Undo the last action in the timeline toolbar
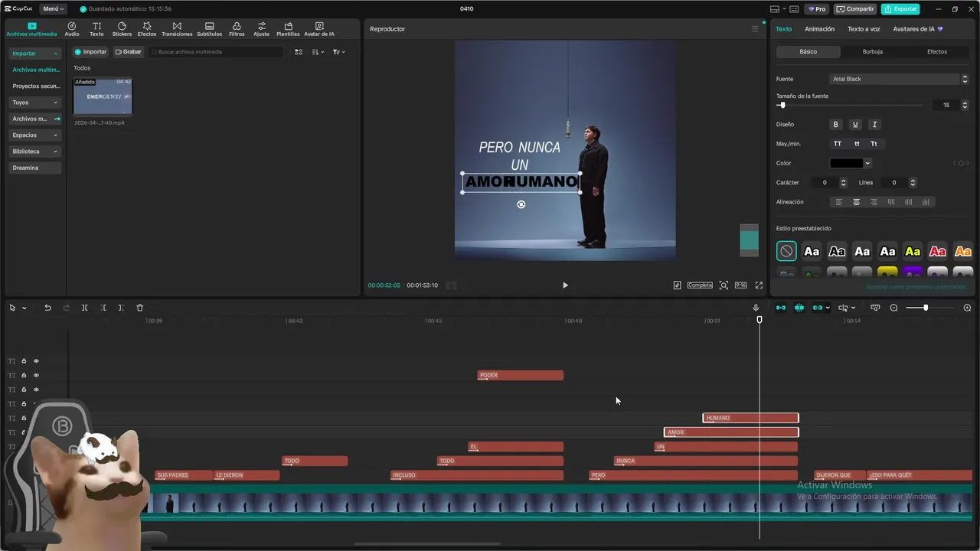The width and height of the screenshot is (980, 551). click(47, 308)
